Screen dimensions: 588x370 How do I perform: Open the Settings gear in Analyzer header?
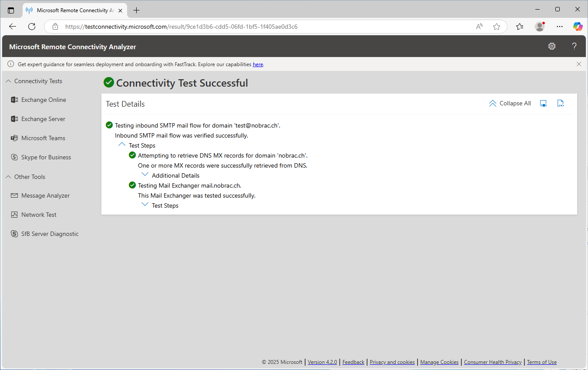552,46
